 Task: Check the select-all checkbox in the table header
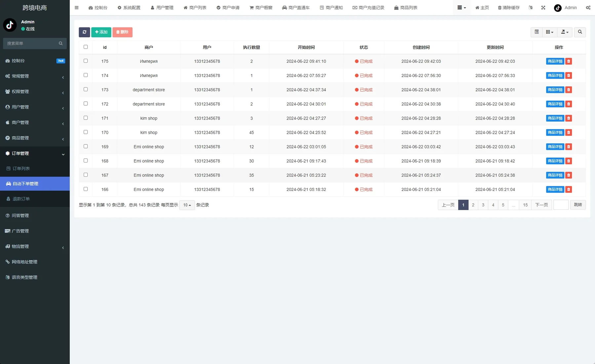(86, 47)
